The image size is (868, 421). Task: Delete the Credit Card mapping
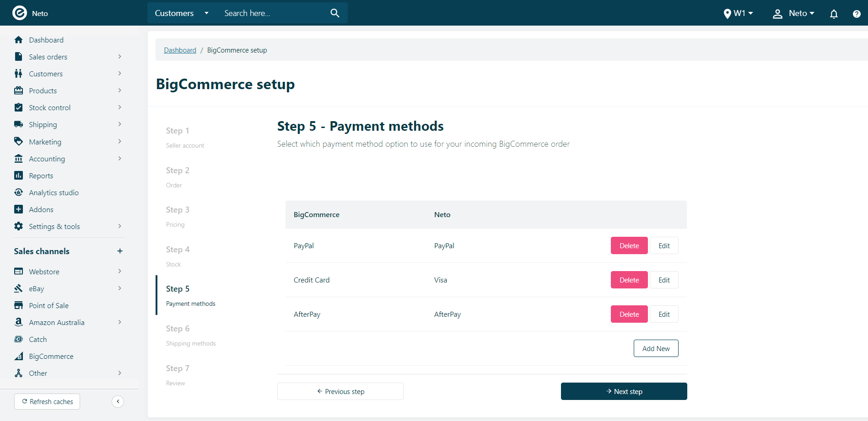629,280
